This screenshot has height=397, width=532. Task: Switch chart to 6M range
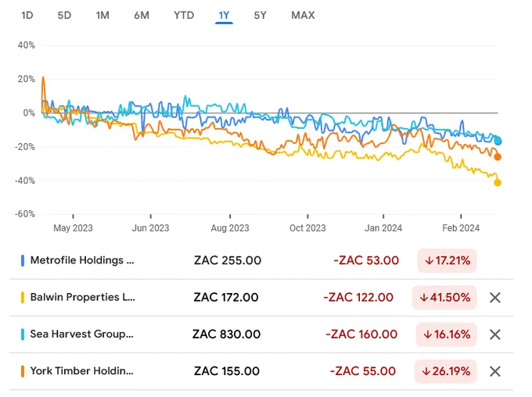point(142,16)
